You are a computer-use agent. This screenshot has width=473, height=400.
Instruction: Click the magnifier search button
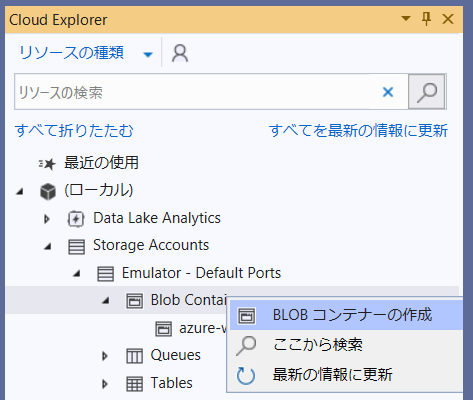(427, 92)
